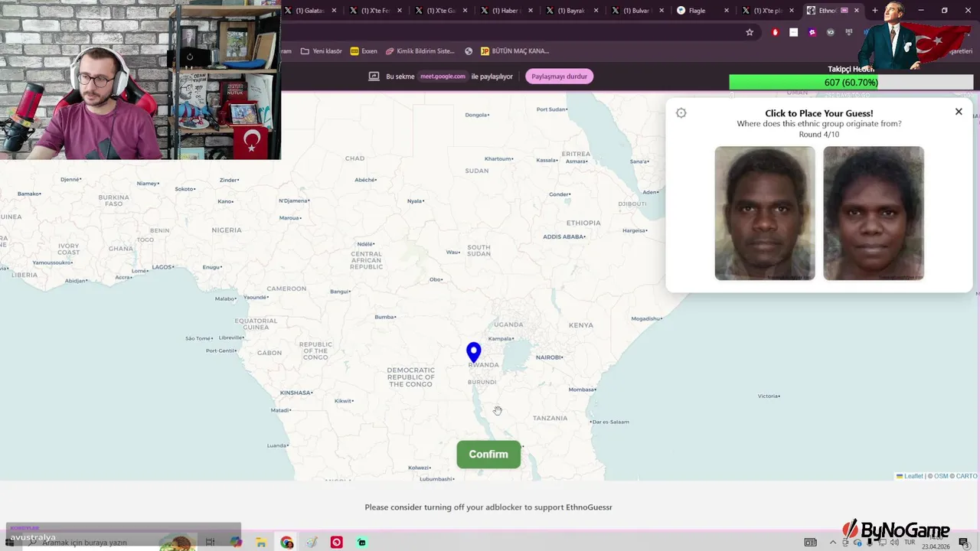The width and height of the screenshot is (980, 551).
Task: Open the notification center icon
Action: pyautogui.click(x=963, y=543)
